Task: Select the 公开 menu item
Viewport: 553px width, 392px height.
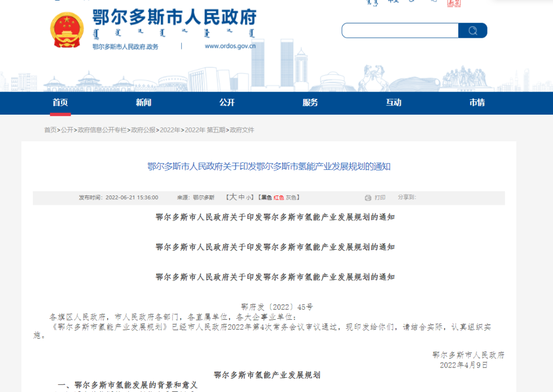Action: [x=227, y=103]
